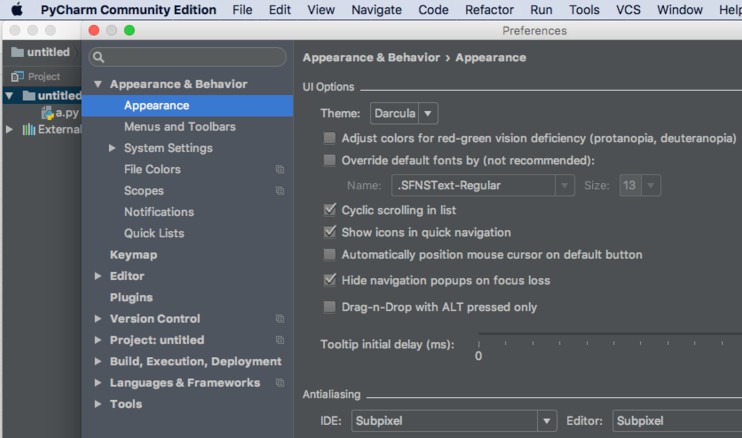The image size is (742, 438).
Task: Expand External Libraries in project tree
Action: 9,129
